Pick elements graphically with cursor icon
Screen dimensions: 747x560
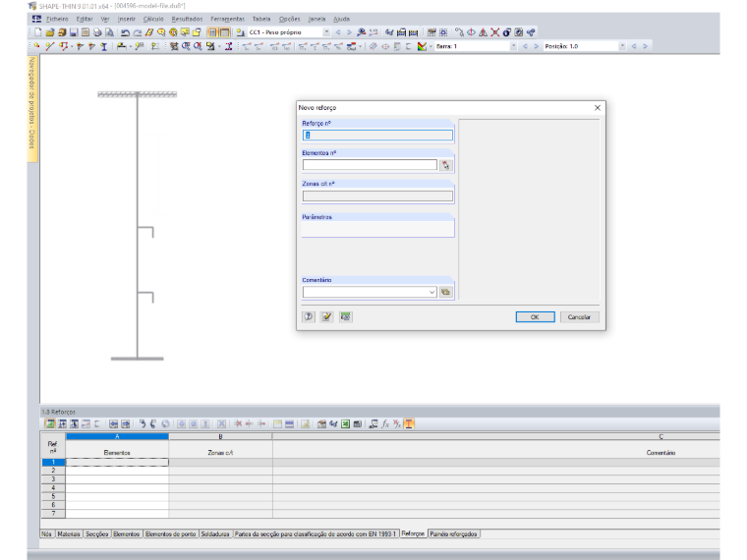[445, 165]
